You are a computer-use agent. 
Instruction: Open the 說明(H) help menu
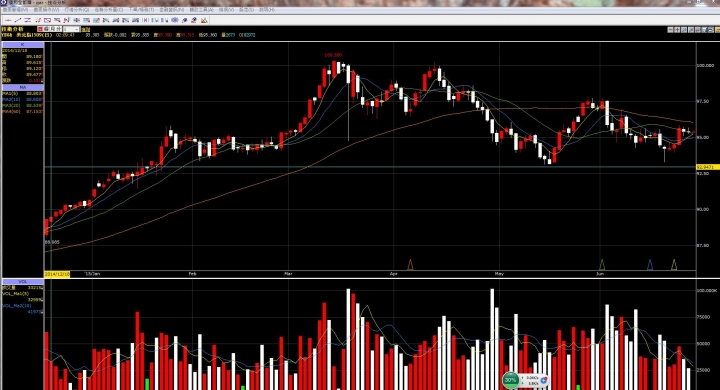[268, 10]
